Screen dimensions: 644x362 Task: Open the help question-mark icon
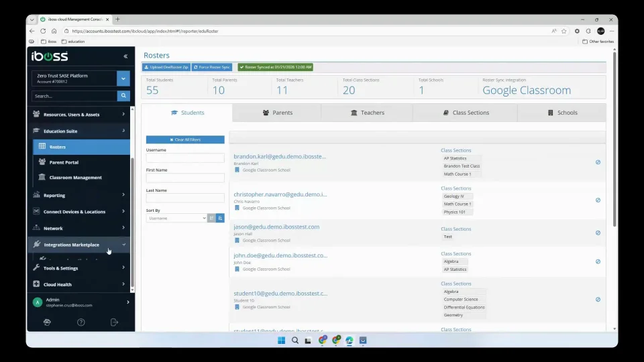click(x=81, y=322)
